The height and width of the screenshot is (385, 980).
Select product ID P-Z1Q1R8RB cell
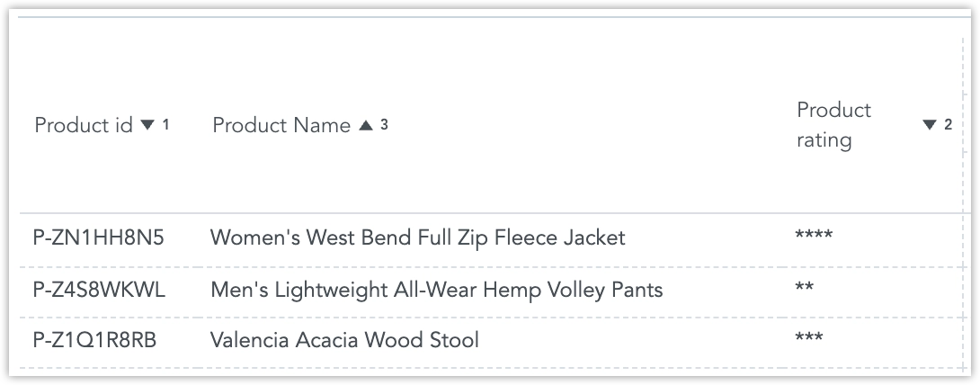click(x=94, y=340)
